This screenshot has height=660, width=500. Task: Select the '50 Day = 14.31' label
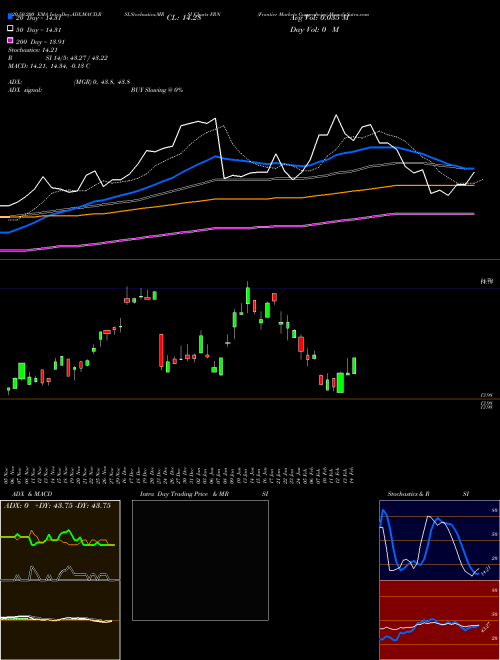coord(39,30)
